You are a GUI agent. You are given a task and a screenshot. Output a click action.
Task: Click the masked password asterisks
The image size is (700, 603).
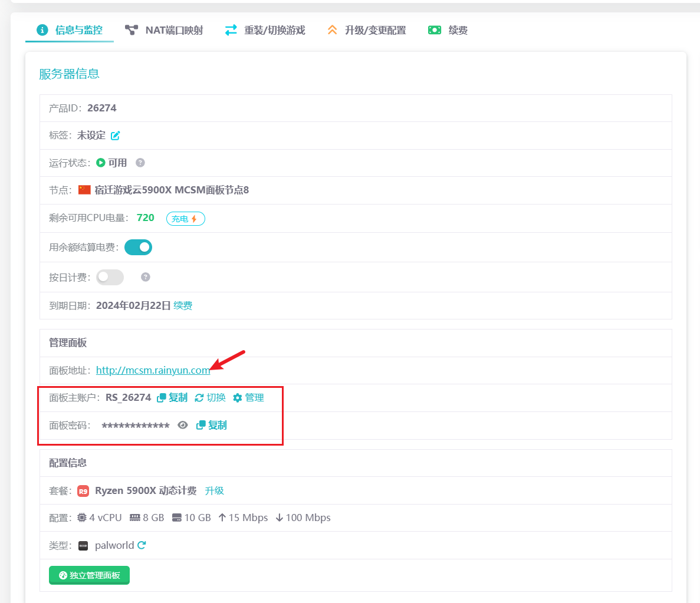click(135, 426)
